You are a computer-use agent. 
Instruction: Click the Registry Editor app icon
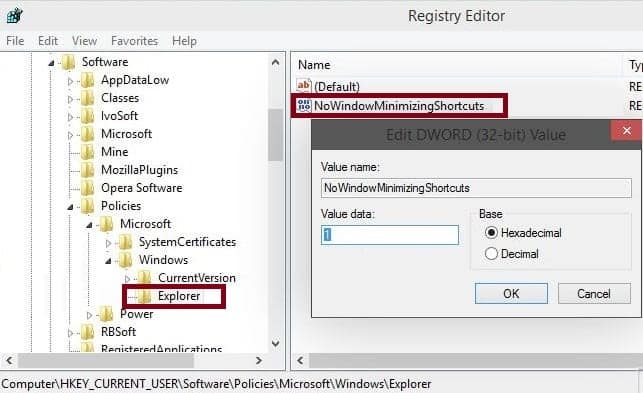tap(15, 16)
